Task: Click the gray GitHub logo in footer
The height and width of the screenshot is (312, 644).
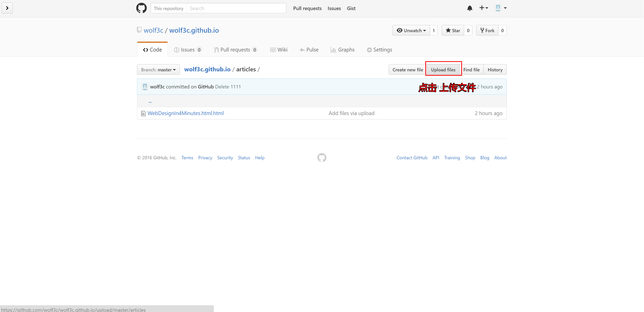Action: point(322,158)
